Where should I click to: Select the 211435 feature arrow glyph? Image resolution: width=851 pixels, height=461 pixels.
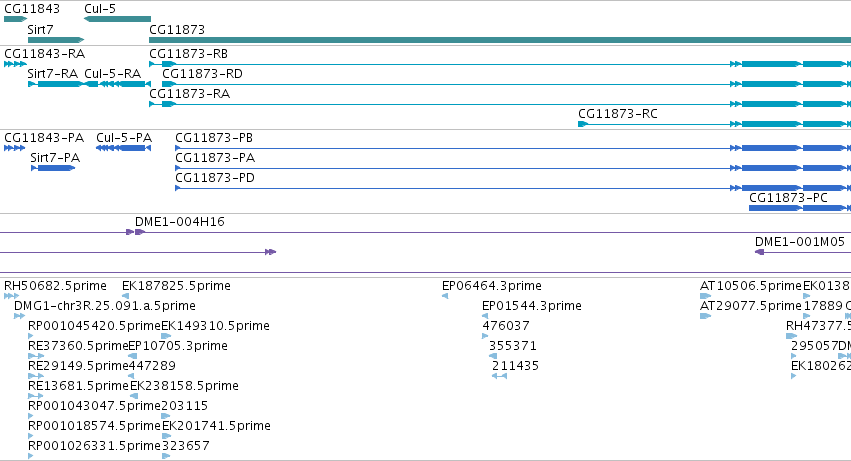pos(499,376)
